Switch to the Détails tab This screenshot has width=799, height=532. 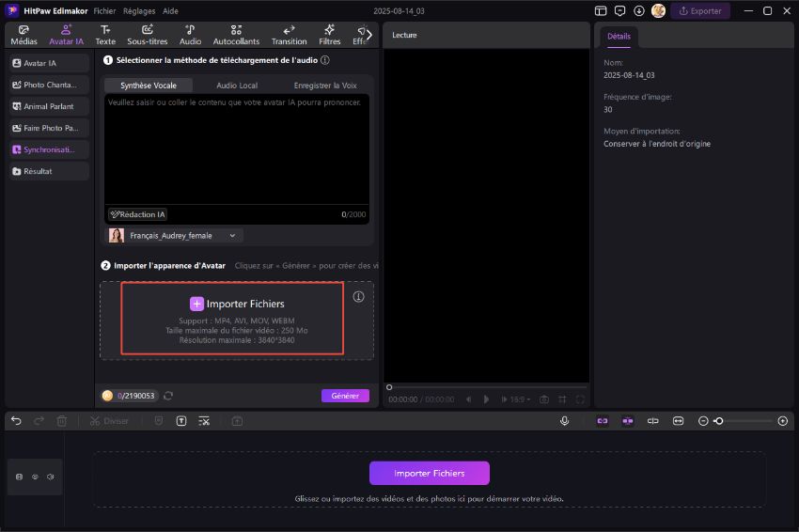(x=619, y=36)
